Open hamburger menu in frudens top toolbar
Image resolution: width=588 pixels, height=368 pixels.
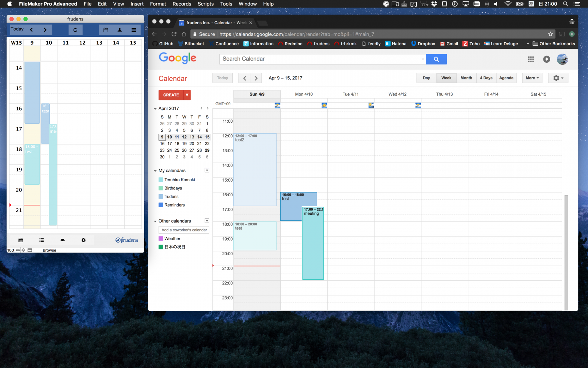pos(134,30)
